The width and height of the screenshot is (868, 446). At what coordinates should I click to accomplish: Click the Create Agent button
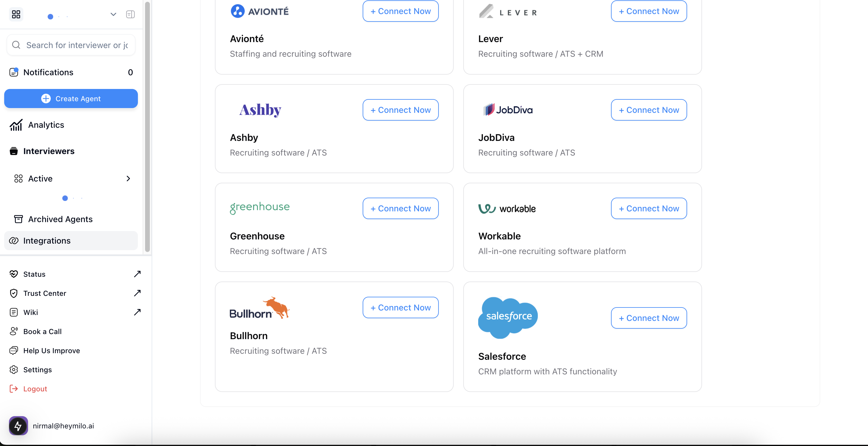point(71,99)
